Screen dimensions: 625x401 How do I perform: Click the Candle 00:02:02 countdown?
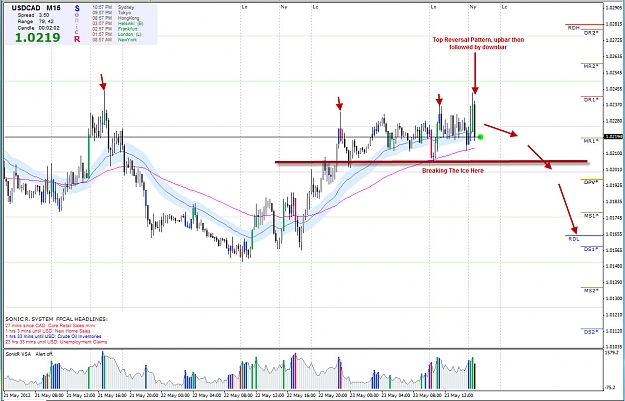[39, 28]
